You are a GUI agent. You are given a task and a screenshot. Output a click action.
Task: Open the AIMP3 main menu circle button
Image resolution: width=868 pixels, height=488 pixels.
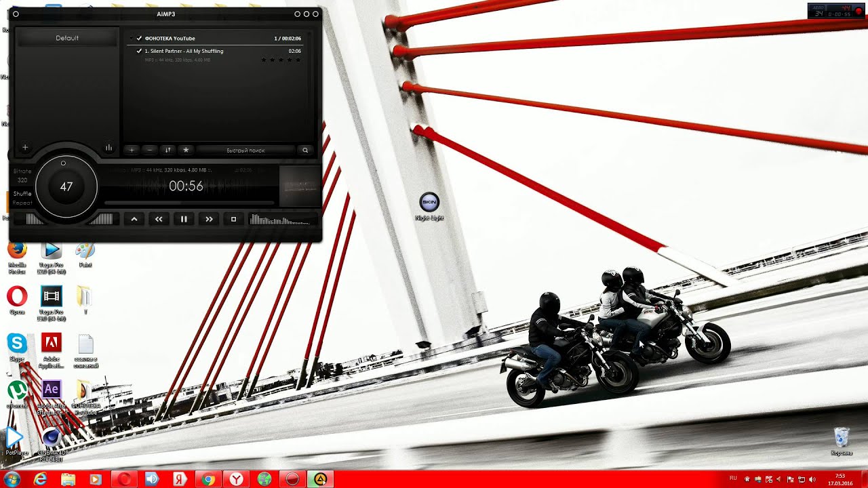(x=16, y=14)
